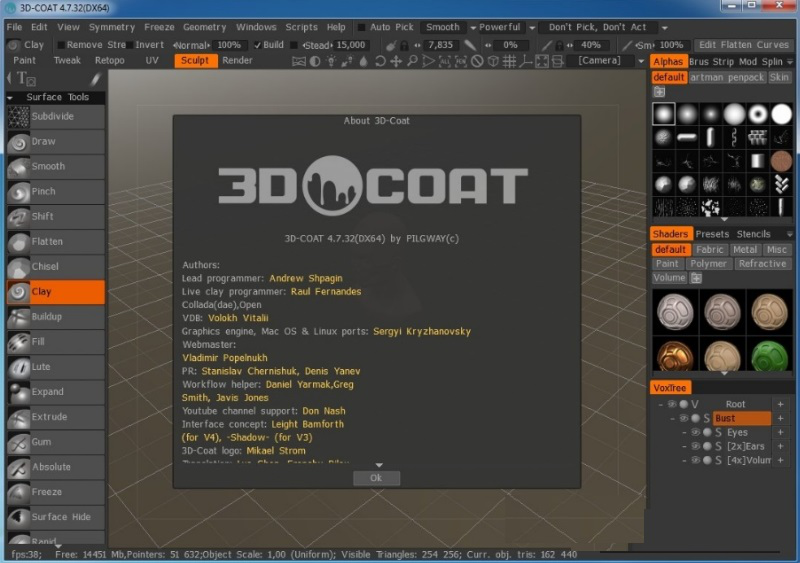Click the text tool T icon above Surface Tools
This screenshot has width=800, height=563.
point(26,79)
